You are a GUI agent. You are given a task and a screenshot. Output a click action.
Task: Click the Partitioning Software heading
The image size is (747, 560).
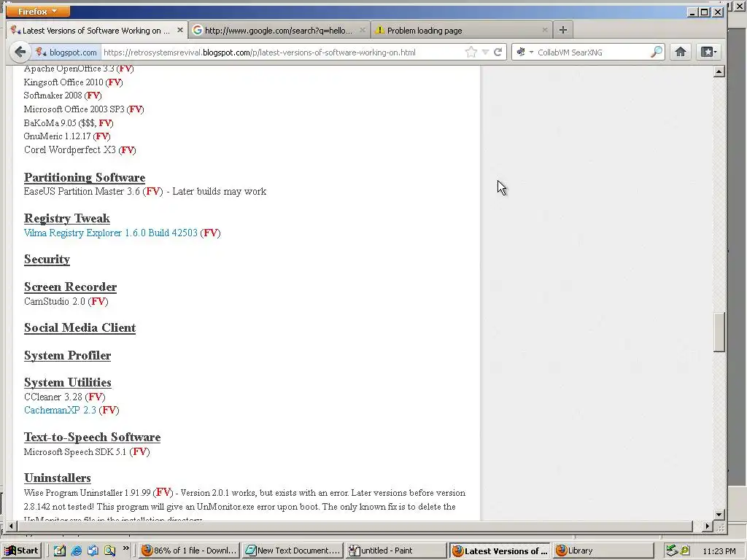pyautogui.click(x=85, y=178)
